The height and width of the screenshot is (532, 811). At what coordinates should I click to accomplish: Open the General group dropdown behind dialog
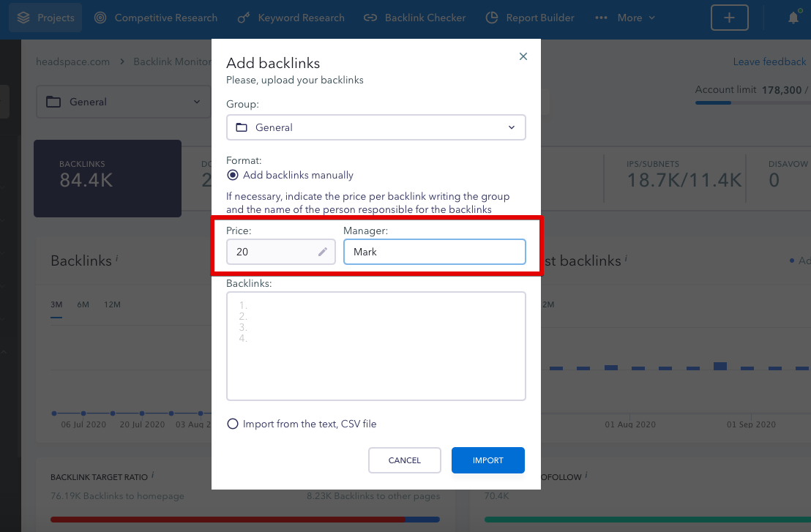click(123, 102)
